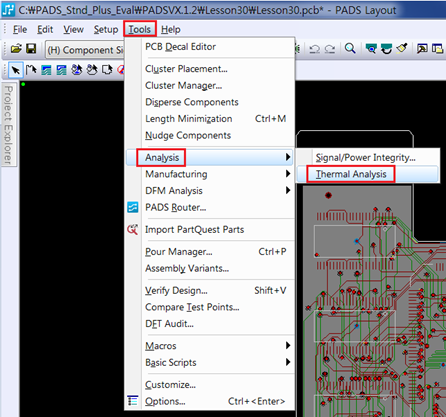Click the Options list icon in menu
446x417 pixels.
pyautogui.click(x=133, y=401)
